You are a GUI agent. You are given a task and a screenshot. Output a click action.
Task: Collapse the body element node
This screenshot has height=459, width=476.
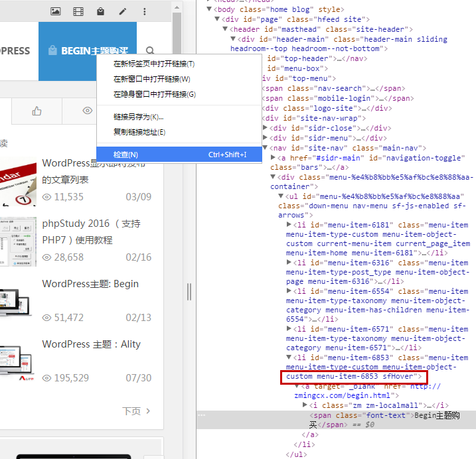tap(209, 9)
